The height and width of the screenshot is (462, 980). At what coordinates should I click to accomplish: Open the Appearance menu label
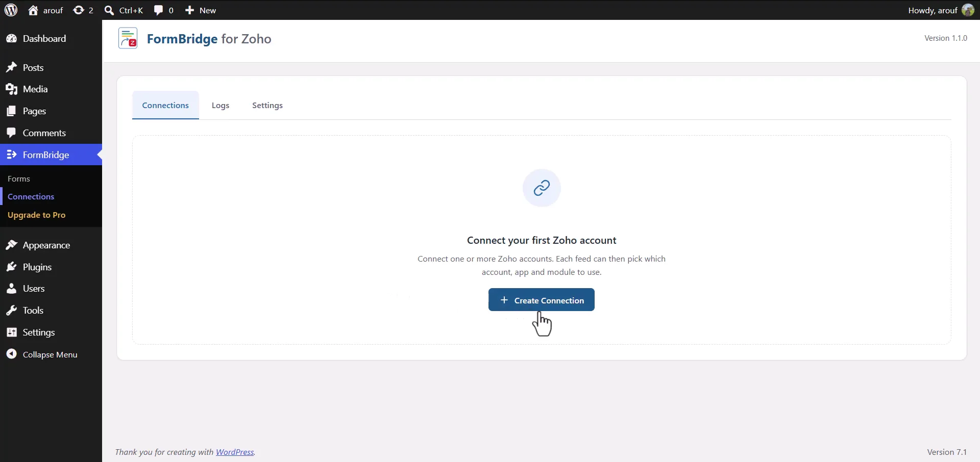click(x=46, y=245)
